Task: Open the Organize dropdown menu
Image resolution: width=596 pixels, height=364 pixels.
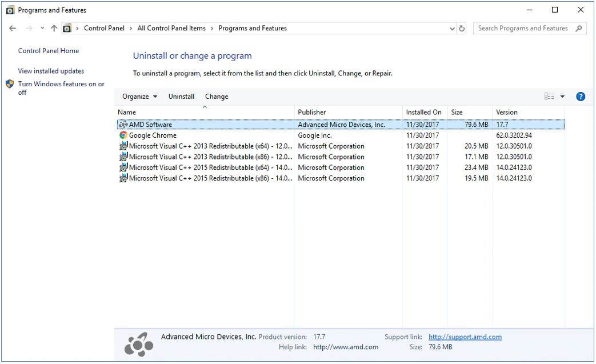Action: (139, 97)
